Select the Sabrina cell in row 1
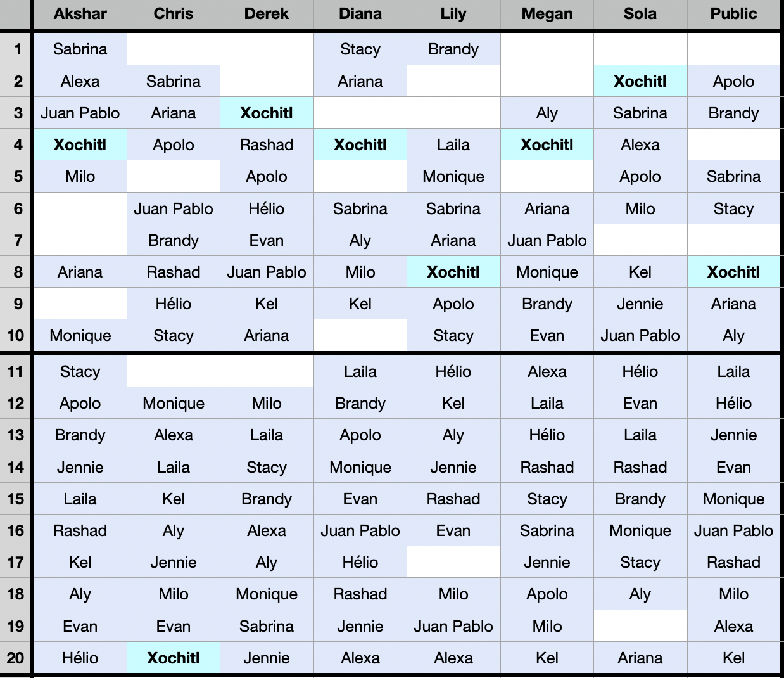Screen dimensions: 784x678 80,49
